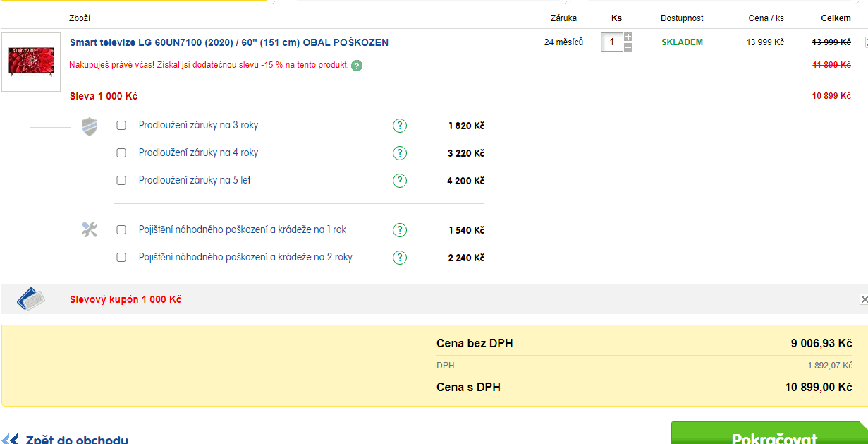Decrease quantity with the minus button

coord(628,47)
